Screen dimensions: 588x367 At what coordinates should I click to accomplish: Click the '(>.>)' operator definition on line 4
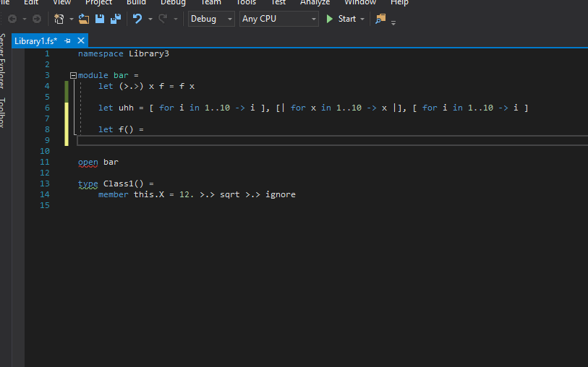(x=131, y=86)
